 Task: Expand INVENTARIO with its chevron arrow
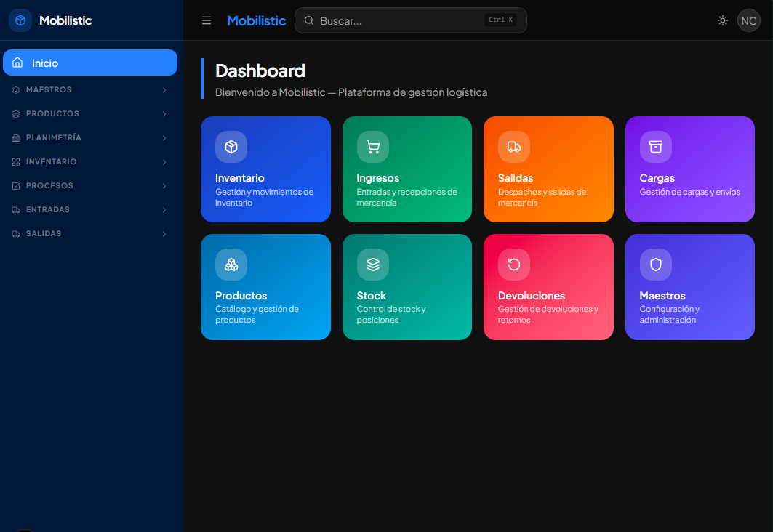click(164, 162)
